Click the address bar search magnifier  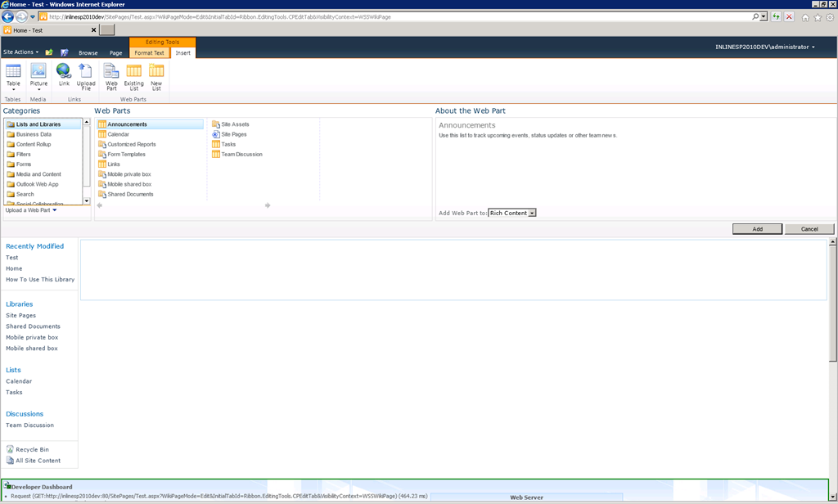[755, 16]
